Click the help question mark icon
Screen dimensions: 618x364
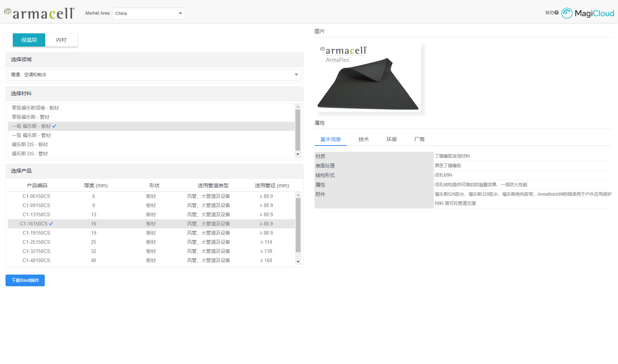(556, 12)
